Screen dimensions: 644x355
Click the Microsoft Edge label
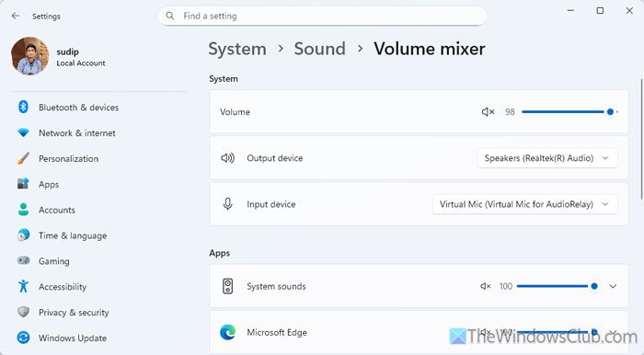[276, 332]
